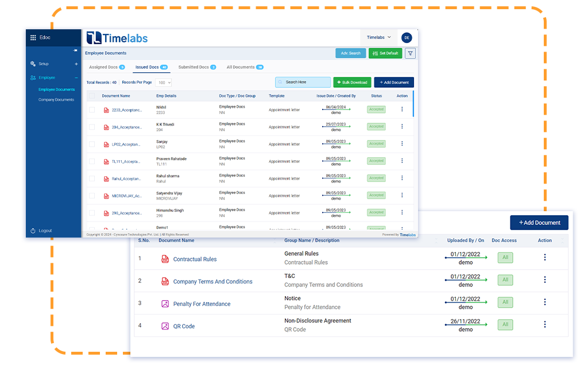Open the PDF icon of 298_Acceptance..
588x373 pixels.
pyautogui.click(x=106, y=213)
